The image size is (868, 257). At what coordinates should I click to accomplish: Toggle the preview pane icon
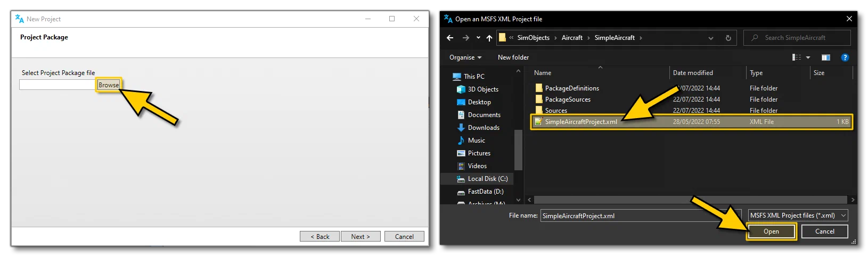(x=826, y=57)
